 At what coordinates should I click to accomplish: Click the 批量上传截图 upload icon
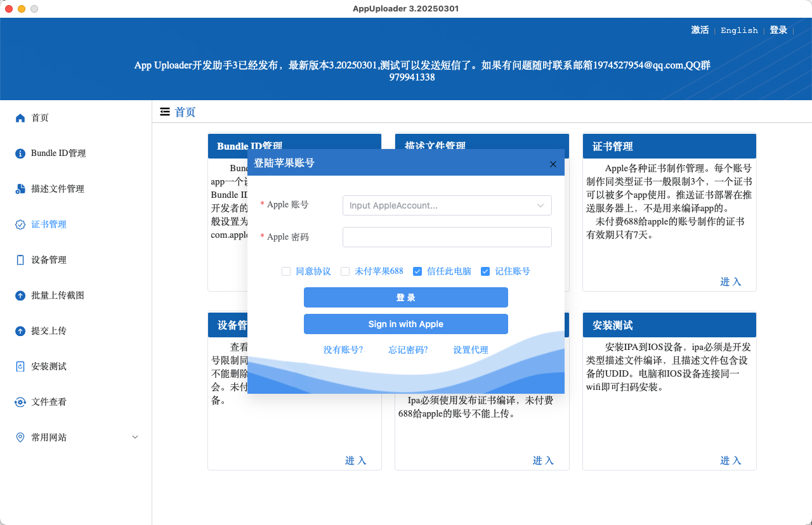click(20, 295)
